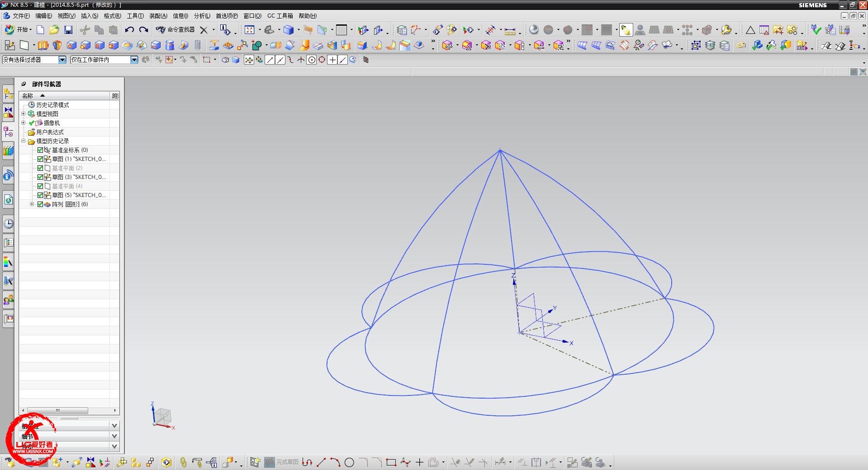Screen dimensions: 868x470
Task: Expand the 细节 panel chevron
Action: [114, 436]
